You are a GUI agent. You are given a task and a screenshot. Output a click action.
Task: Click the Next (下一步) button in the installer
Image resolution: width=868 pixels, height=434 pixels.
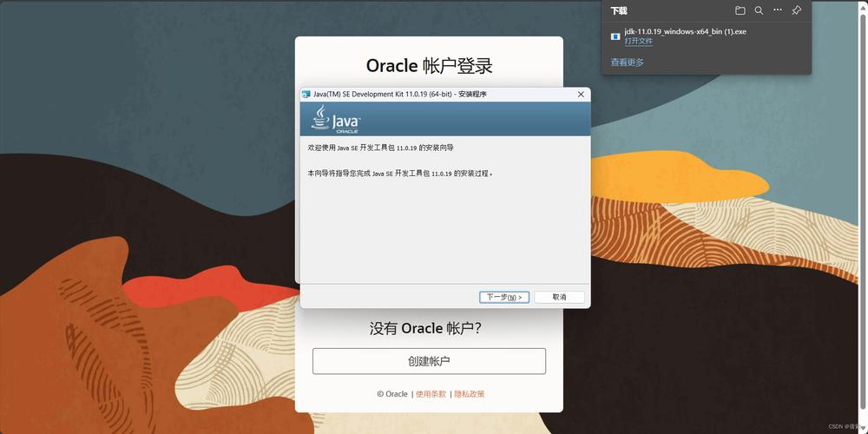(503, 297)
